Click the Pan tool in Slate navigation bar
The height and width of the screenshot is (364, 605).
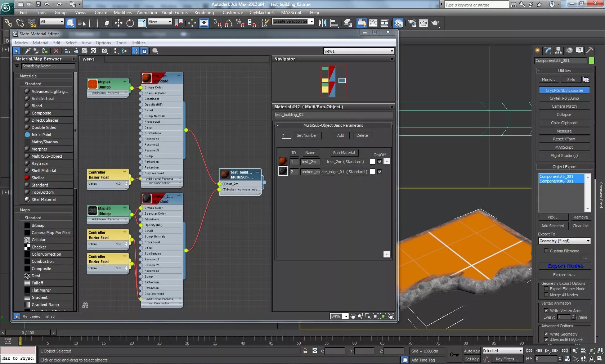[x=353, y=316]
